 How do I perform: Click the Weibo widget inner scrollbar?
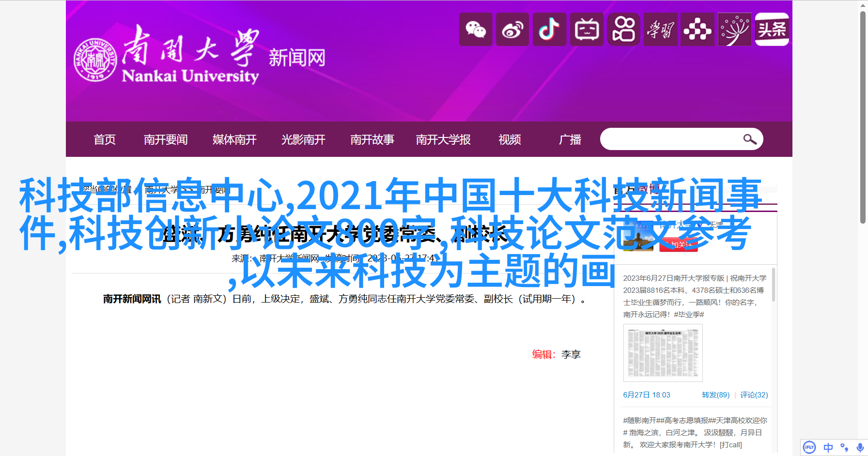pyautogui.click(x=774, y=286)
